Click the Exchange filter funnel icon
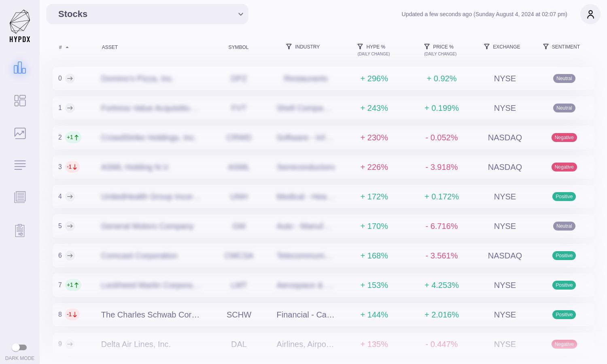 click(x=487, y=47)
